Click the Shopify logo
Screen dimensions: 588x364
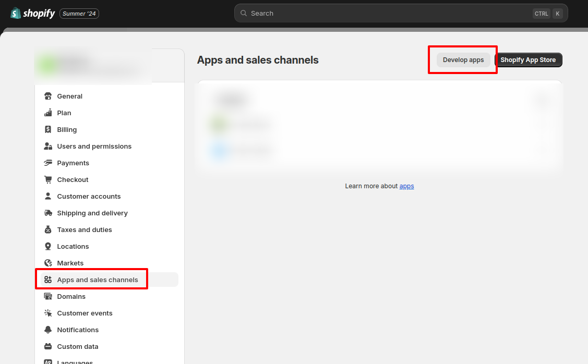[33, 14]
